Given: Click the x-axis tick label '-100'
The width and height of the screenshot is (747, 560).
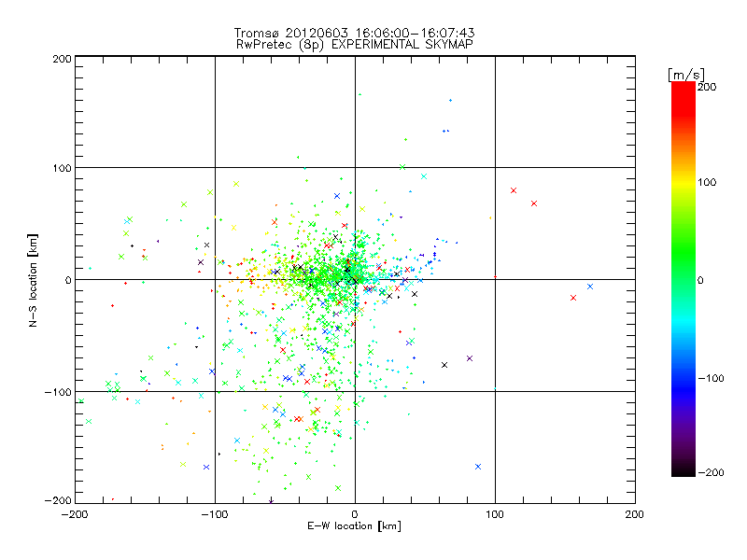Looking at the screenshot, I should (x=215, y=514).
